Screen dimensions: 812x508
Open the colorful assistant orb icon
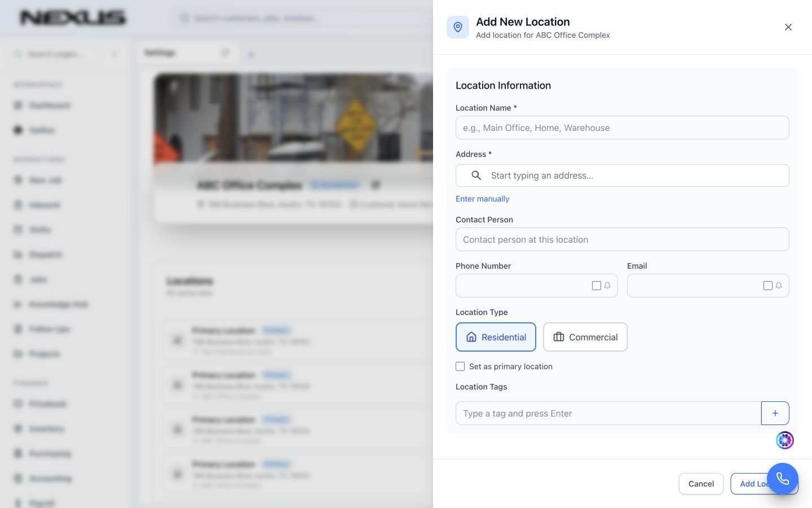(785, 440)
